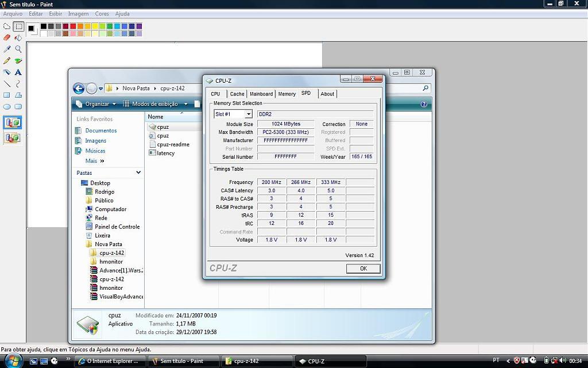Click the CPU tab in CPU-Z

click(x=216, y=94)
